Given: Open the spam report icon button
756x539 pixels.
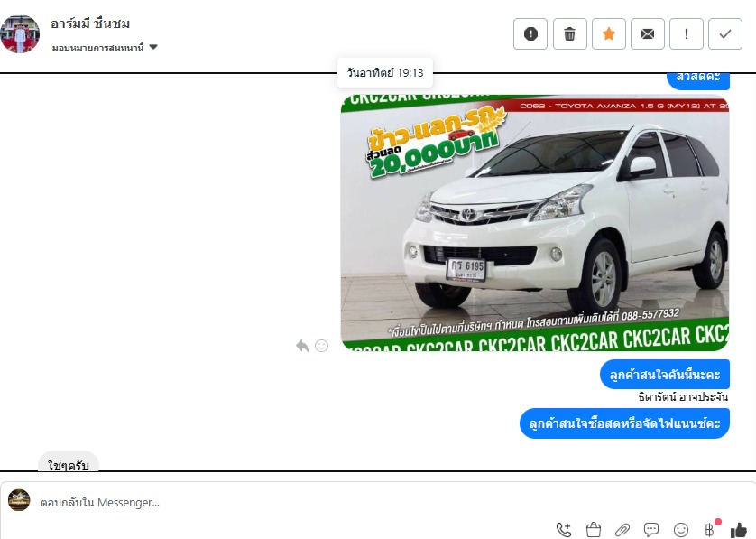Looking at the screenshot, I should (x=530, y=33).
